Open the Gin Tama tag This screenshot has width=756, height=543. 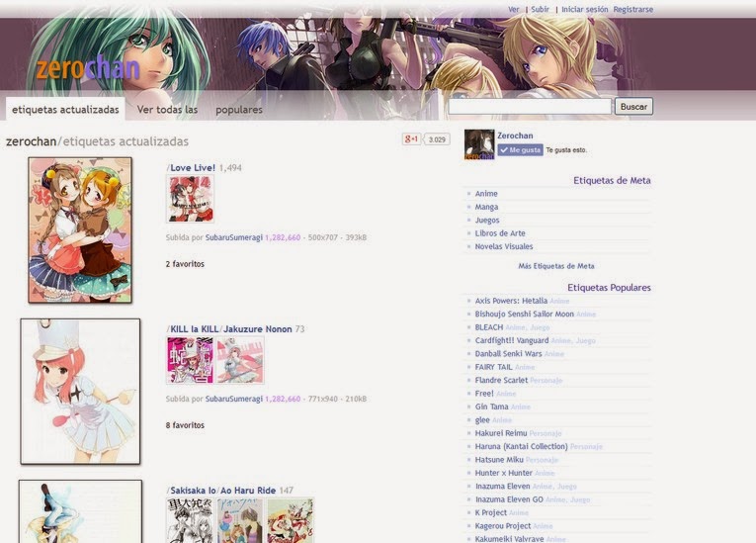point(491,407)
